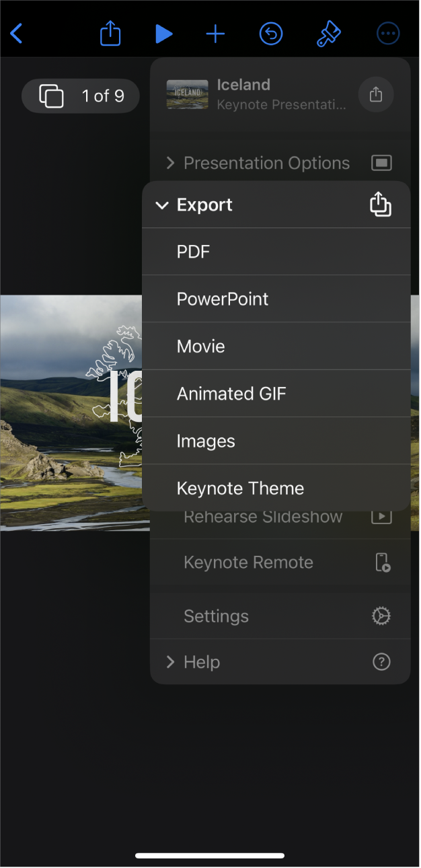Expand the Help chevron

click(x=170, y=662)
